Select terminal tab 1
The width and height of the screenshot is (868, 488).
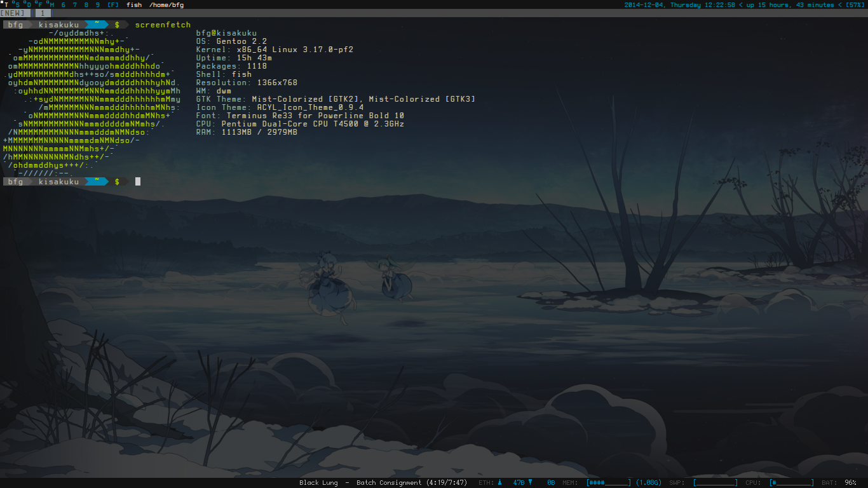click(42, 13)
